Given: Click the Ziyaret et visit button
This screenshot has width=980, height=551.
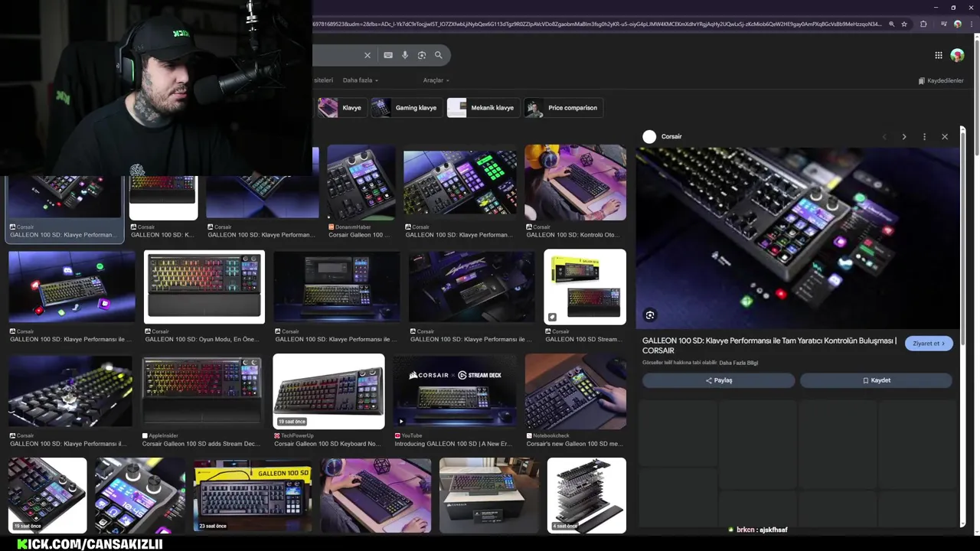Looking at the screenshot, I should pyautogui.click(x=929, y=344).
